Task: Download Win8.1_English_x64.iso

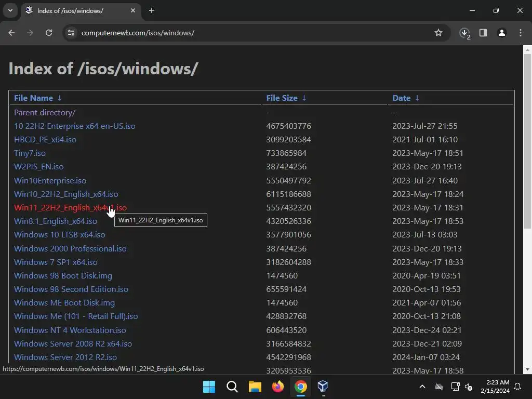Action: [x=55, y=221]
